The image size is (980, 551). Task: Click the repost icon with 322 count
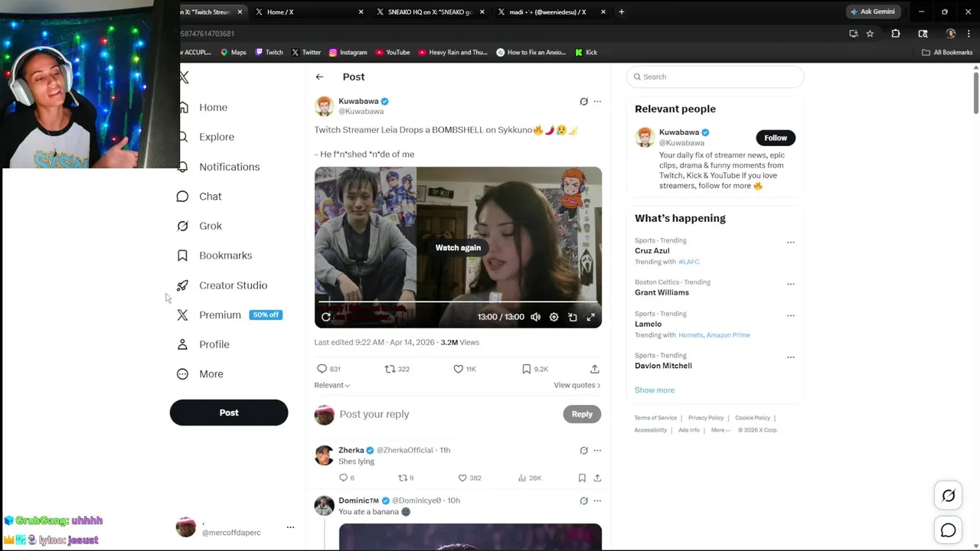click(390, 369)
